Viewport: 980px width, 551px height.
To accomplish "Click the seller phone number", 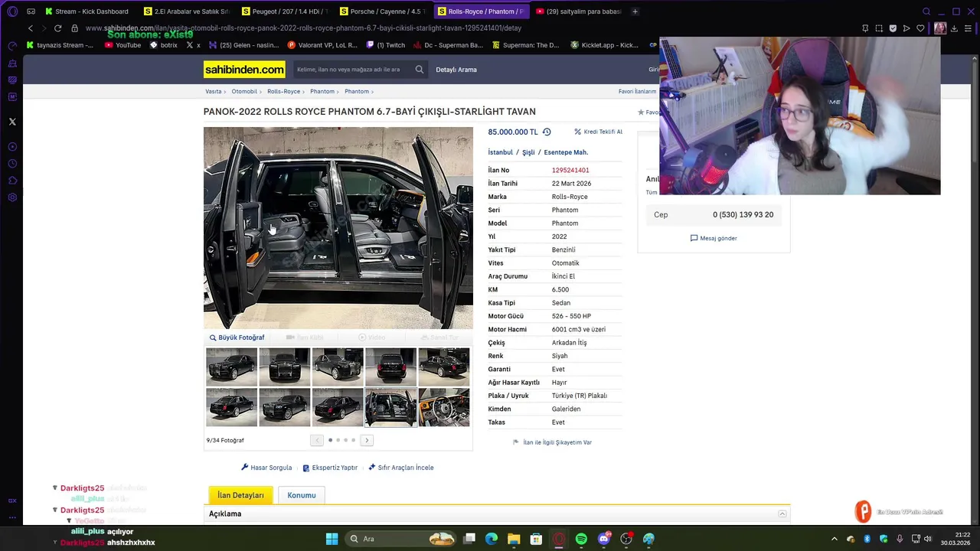I will [x=743, y=215].
